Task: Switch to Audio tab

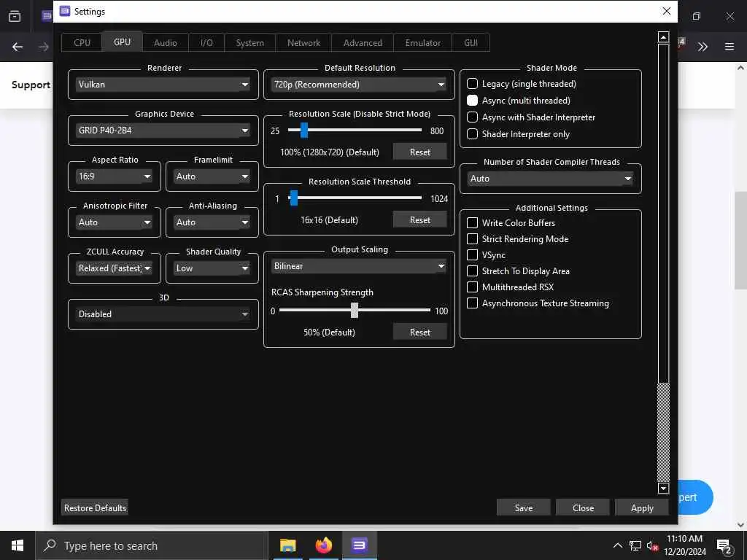Action: pyautogui.click(x=166, y=42)
